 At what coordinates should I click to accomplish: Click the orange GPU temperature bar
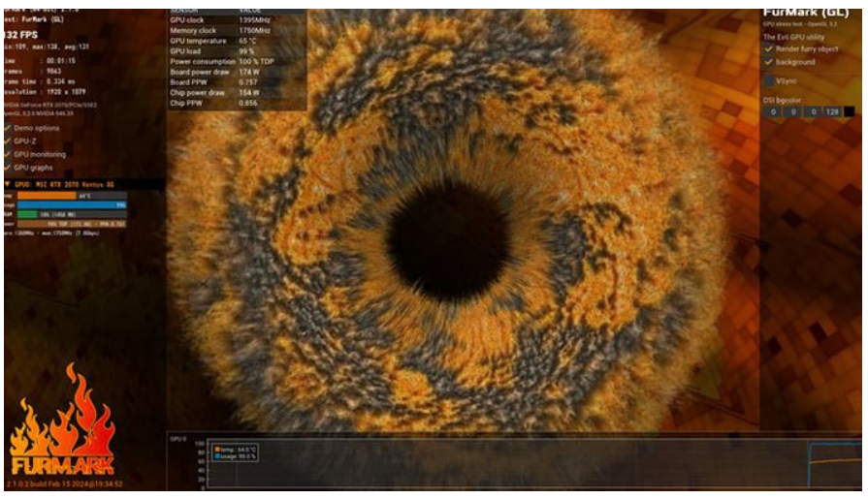click(48, 196)
